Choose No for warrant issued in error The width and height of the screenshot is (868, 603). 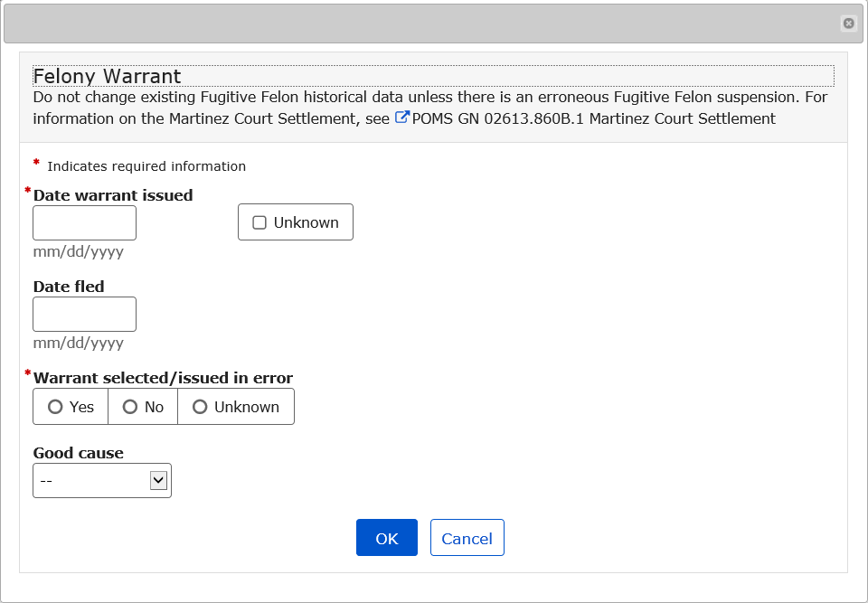pos(130,407)
